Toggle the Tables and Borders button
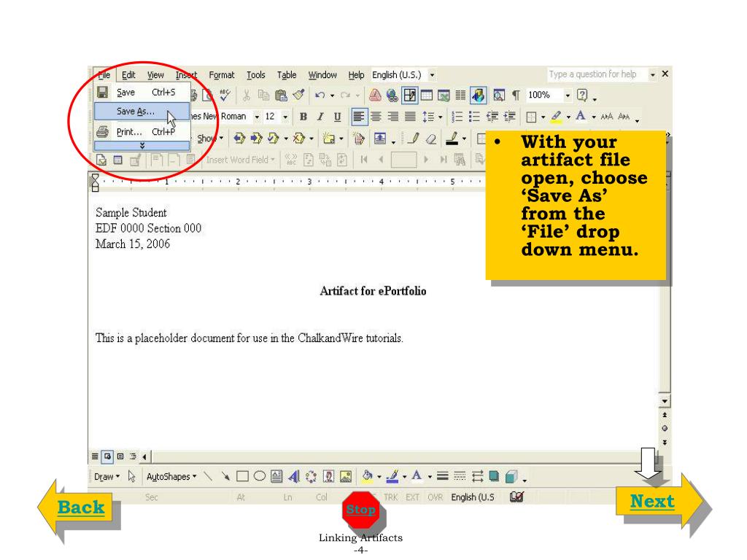747x560 pixels. coord(410,96)
